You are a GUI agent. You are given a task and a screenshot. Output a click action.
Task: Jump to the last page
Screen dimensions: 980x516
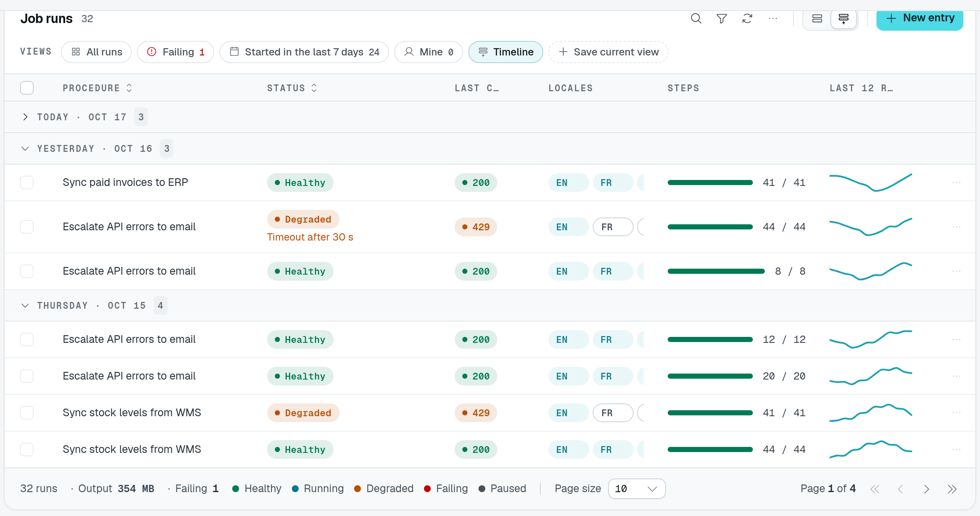pos(952,489)
